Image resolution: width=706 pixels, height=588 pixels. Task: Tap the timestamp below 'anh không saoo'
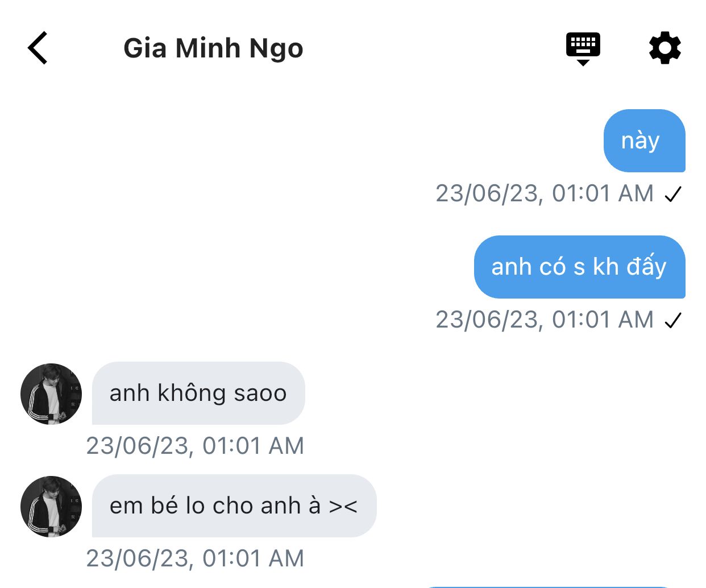[x=195, y=446]
